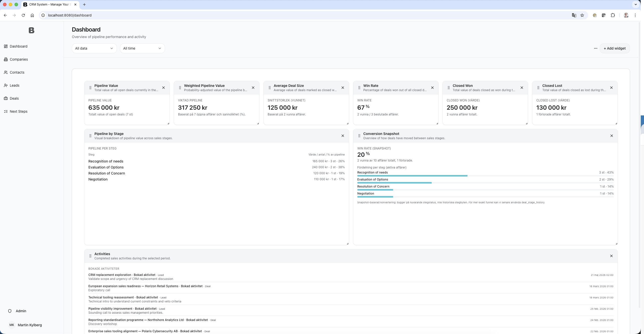Click drag handle on Pipeline Value widget
Screen dimensions: 644x334
(x=90, y=88)
